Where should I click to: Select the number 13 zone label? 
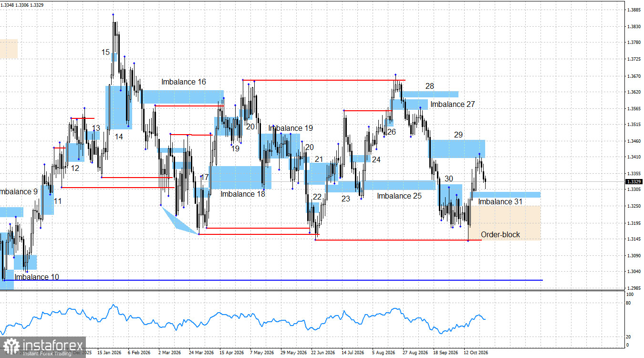[96, 128]
